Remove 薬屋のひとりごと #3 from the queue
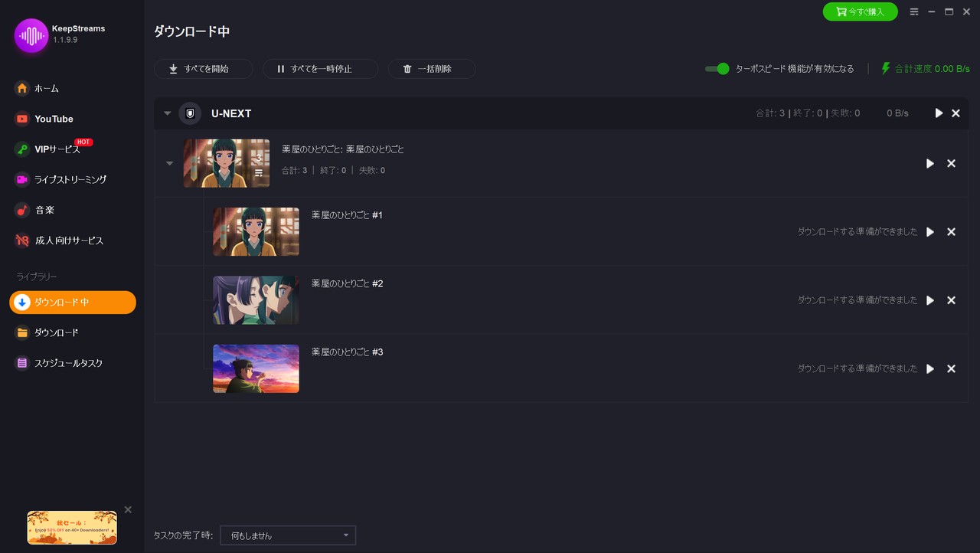The height and width of the screenshot is (553, 980). coord(951,368)
